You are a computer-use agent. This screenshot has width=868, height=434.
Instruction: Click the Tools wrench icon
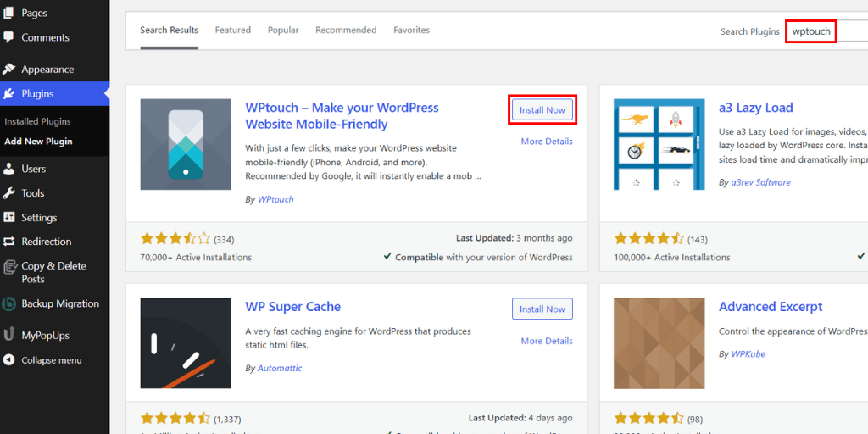pyautogui.click(x=8, y=193)
